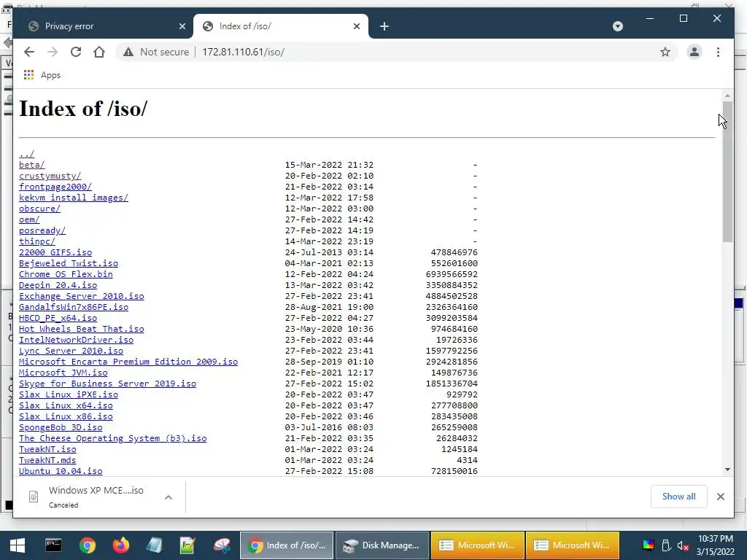Viewport: 747px width, 560px height.
Task: Click The Cheese Operating System (b3).iso link
Action: 113,438
